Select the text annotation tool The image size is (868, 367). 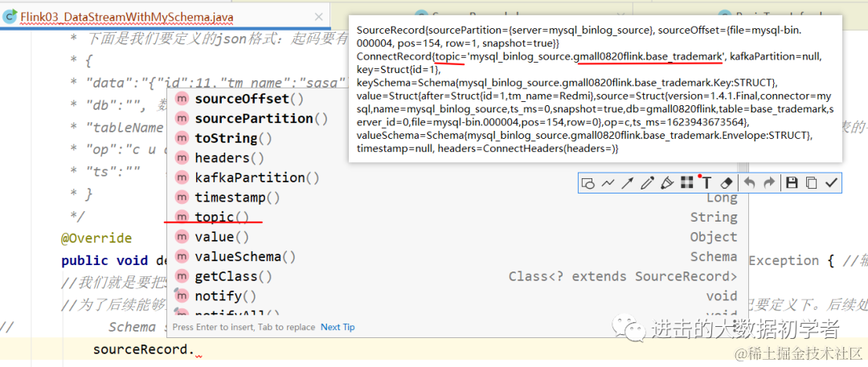coord(706,183)
